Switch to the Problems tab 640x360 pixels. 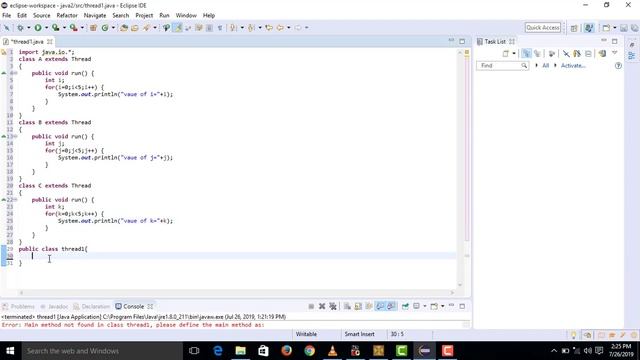[19, 306]
